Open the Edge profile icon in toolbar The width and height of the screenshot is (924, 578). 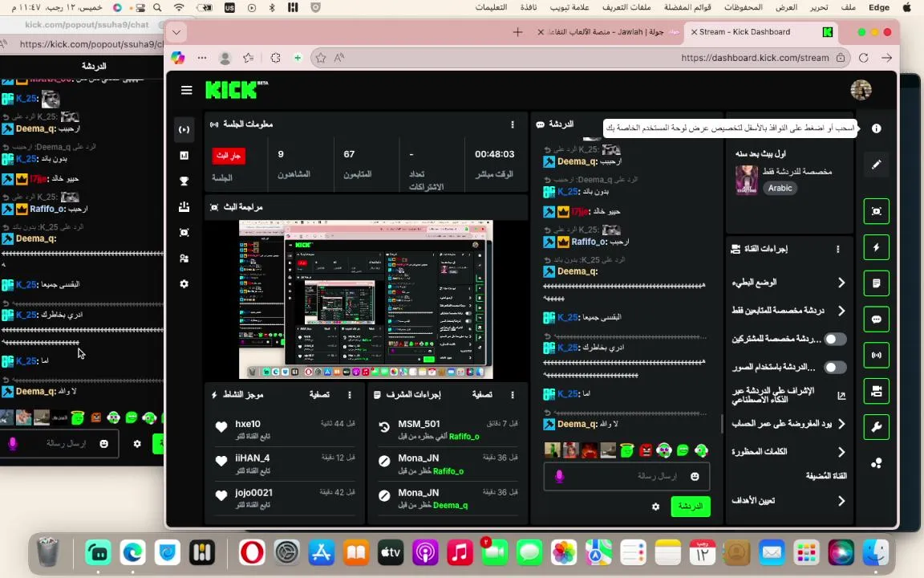[225, 58]
